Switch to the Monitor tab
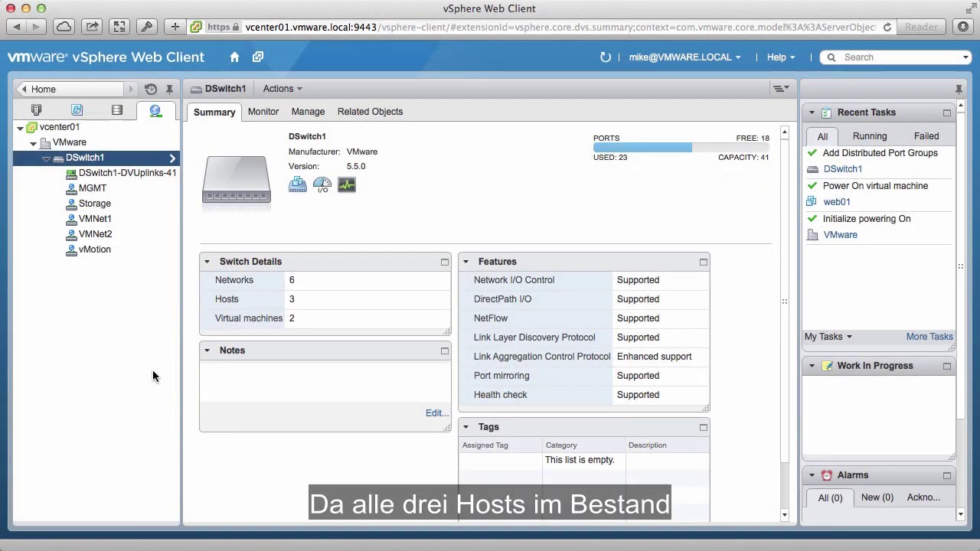Image resolution: width=980 pixels, height=551 pixels. [x=263, y=112]
